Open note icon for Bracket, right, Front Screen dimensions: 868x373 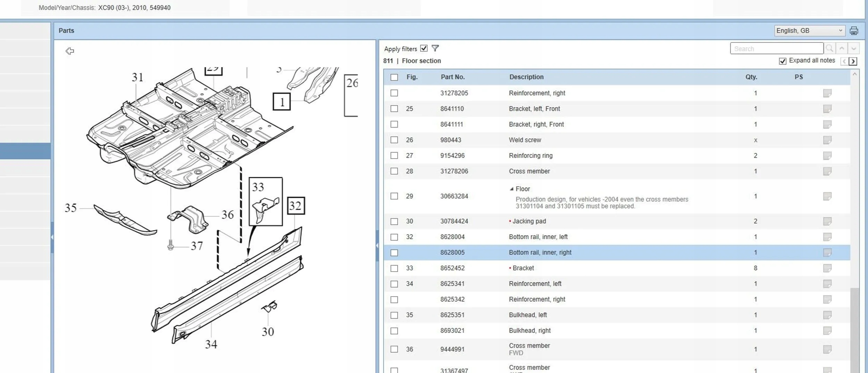827,124
